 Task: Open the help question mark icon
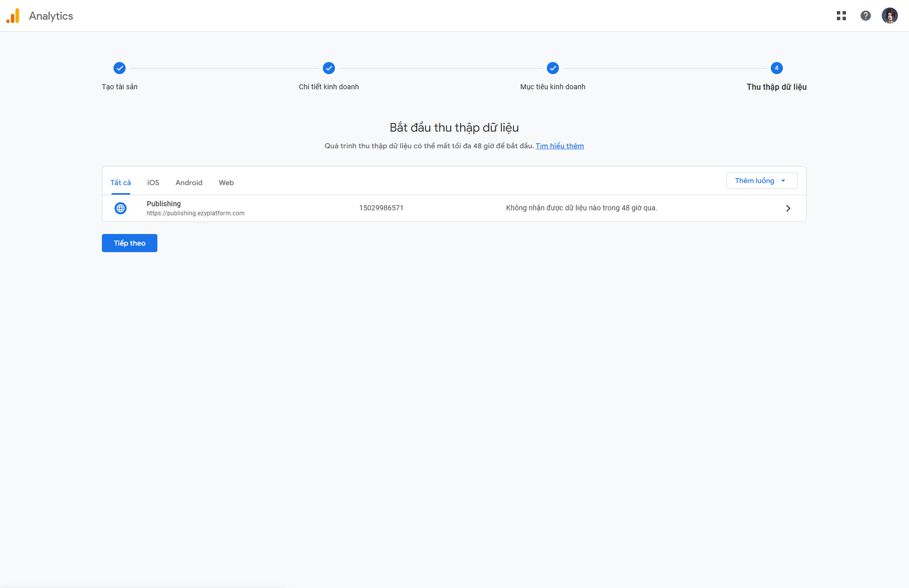[866, 16]
